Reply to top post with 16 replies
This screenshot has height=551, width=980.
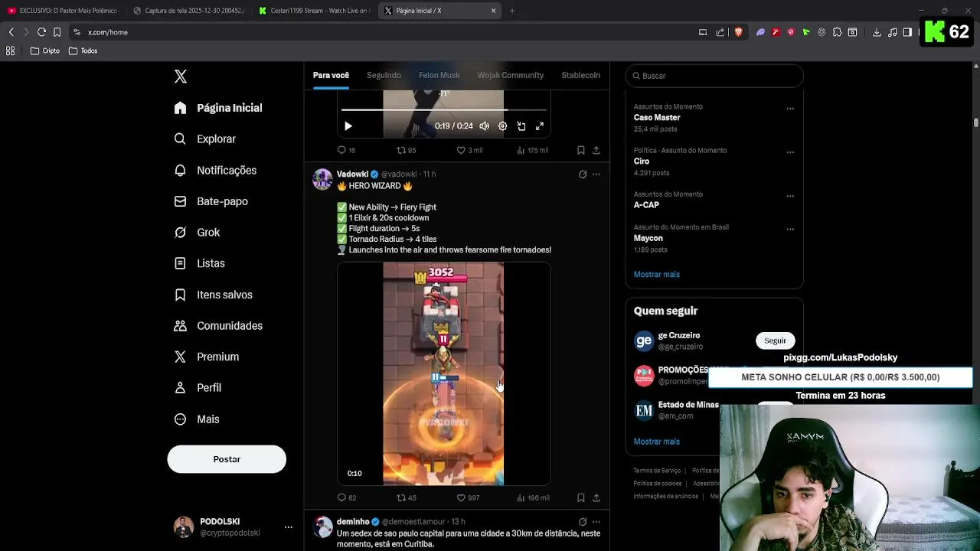click(x=346, y=150)
